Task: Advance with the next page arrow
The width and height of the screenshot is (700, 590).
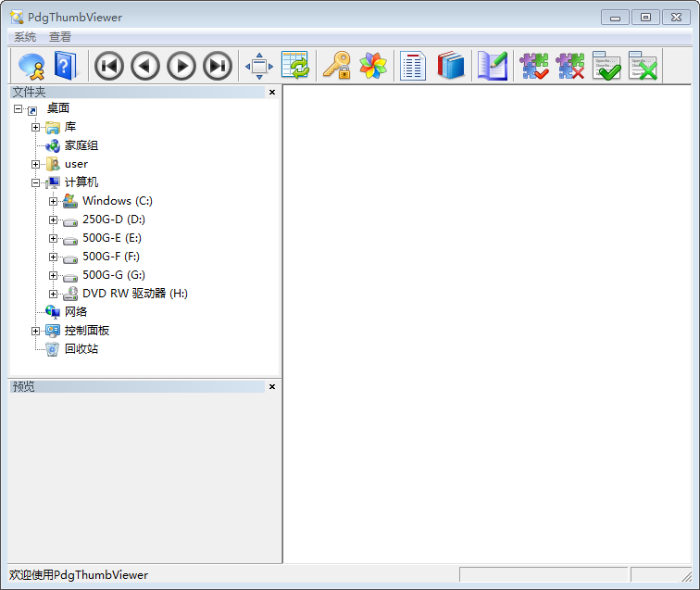Action: (x=181, y=66)
